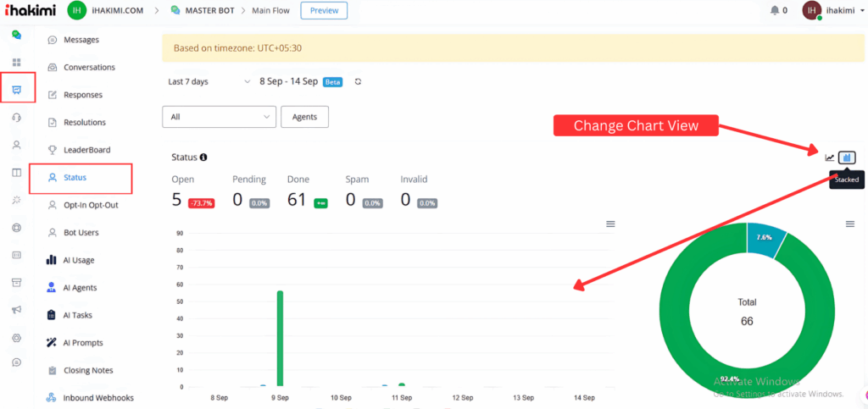Click the notification bell icon

click(x=775, y=11)
